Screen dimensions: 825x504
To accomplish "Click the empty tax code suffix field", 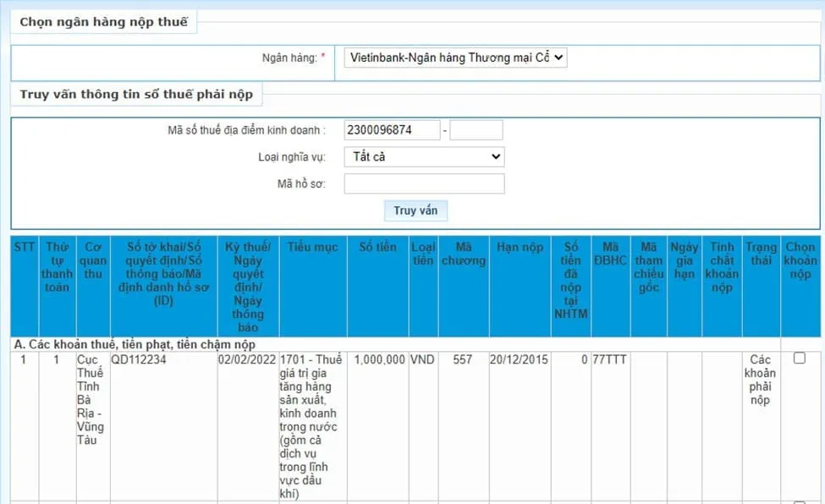I will 476,130.
